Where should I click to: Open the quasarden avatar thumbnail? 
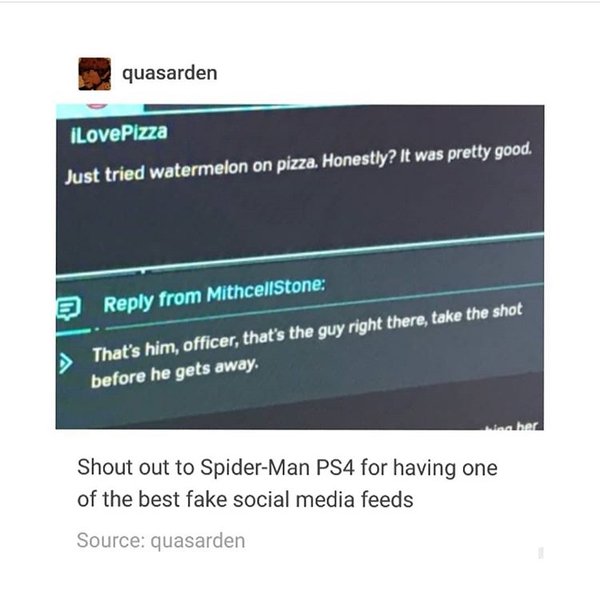[x=95, y=74]
